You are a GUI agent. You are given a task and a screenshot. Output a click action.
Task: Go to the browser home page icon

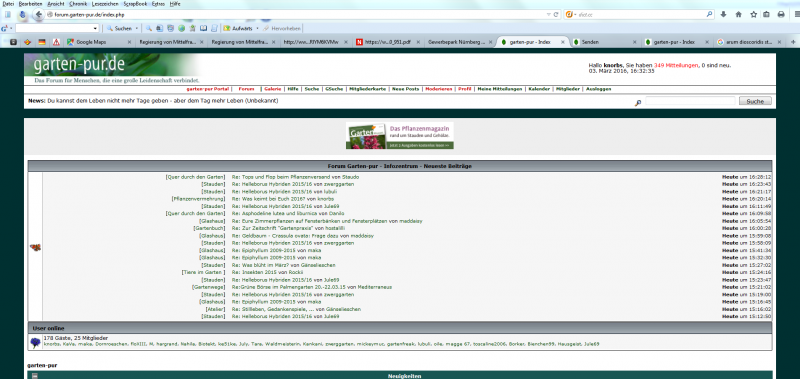click(x=738, y=15)
